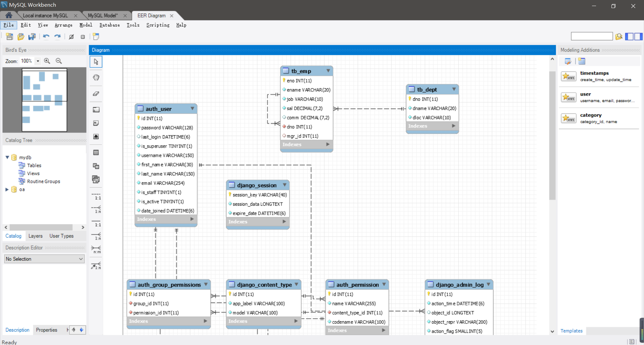644x345 pixels.
Task: Toggle the right sidebar panel visibility
Action: point(638,36)
